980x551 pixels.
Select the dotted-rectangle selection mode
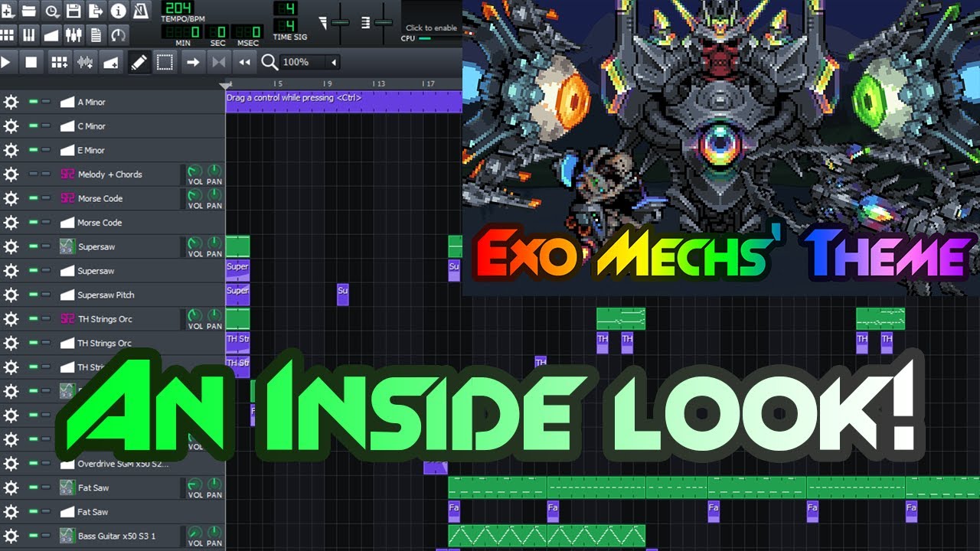pos(165,62)
